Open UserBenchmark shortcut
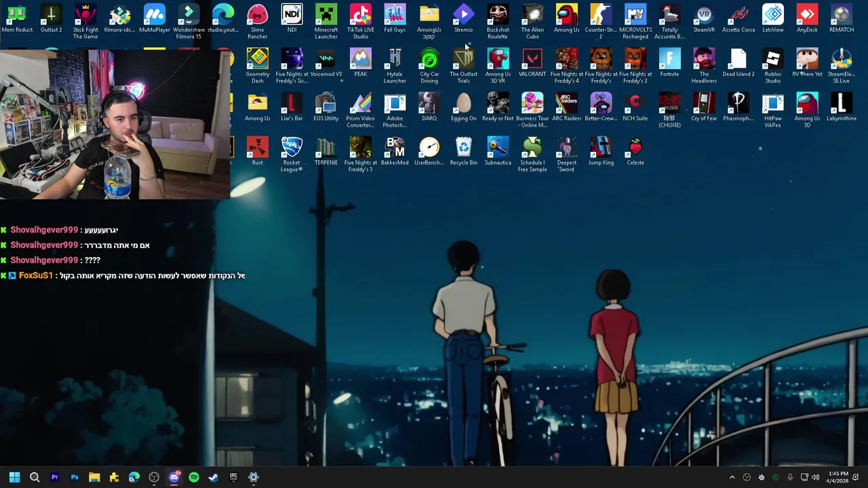 (x=429, y=151)
